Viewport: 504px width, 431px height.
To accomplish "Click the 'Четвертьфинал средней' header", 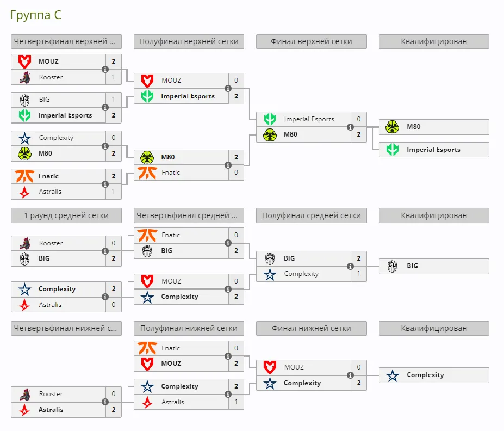I will [x=189, y=215].
